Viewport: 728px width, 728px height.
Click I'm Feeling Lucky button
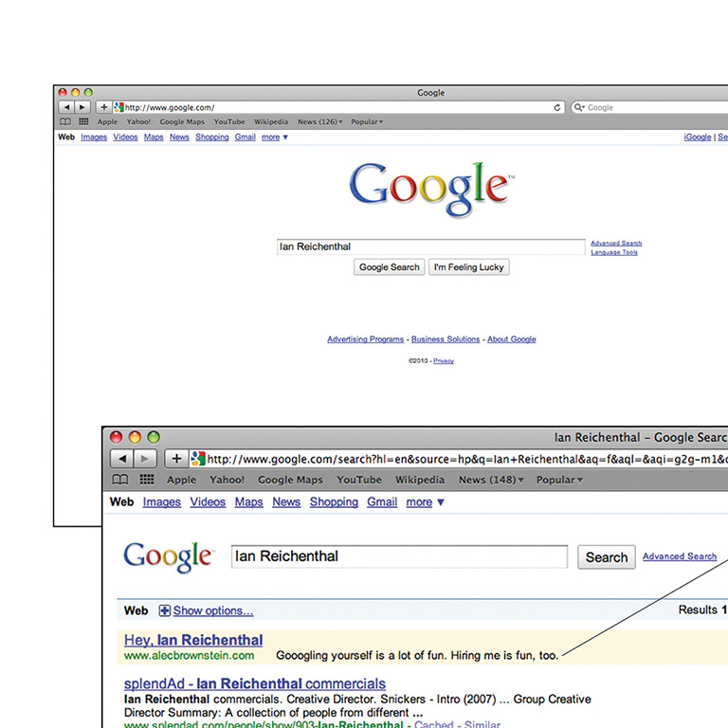point(468,267)
